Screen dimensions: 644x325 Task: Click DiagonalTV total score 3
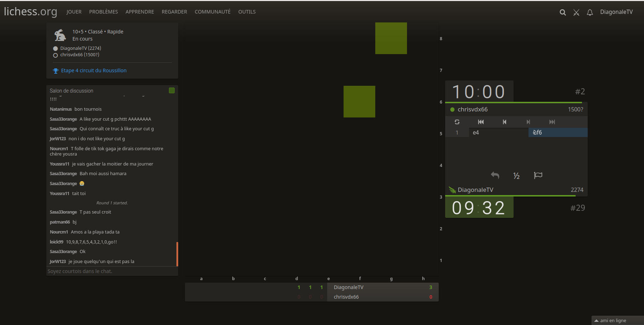click(431, 287)
